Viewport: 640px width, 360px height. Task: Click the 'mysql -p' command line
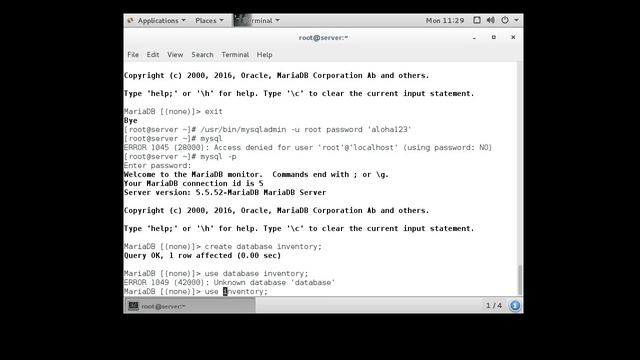pyautogui.click(x=180, y=156)
